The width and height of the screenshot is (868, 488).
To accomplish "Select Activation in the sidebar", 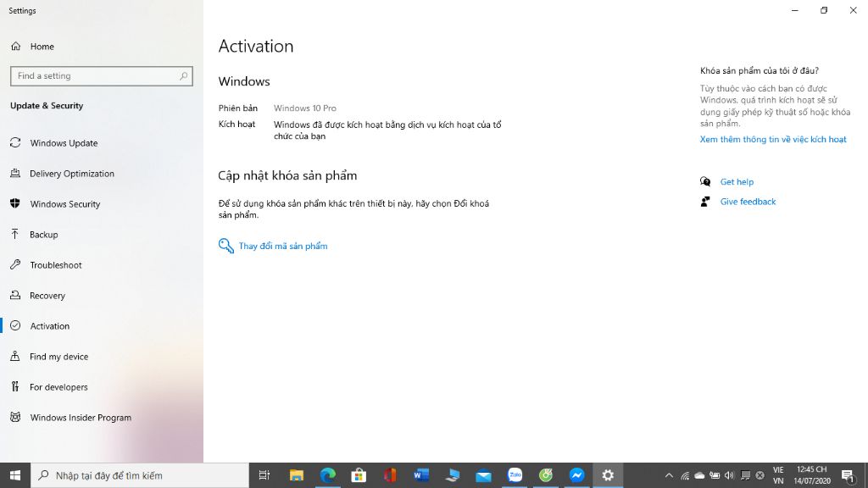I will click(39, 326).
